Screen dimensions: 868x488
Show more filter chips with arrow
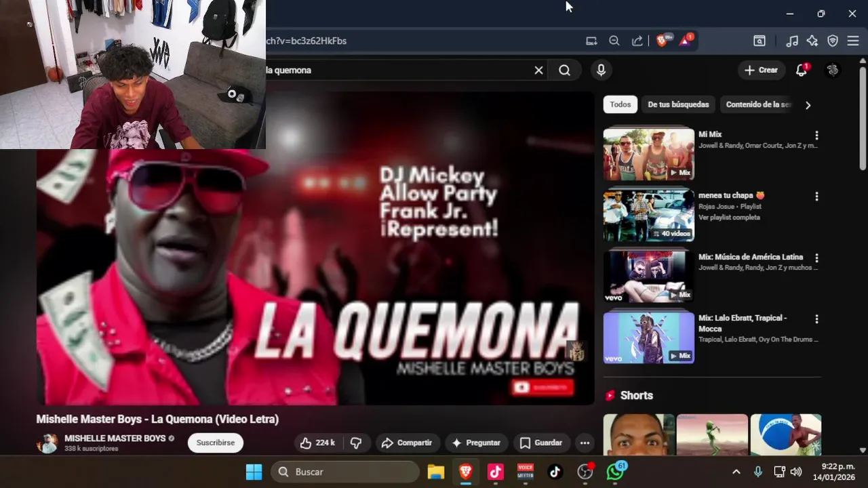(x=808, y=105)
